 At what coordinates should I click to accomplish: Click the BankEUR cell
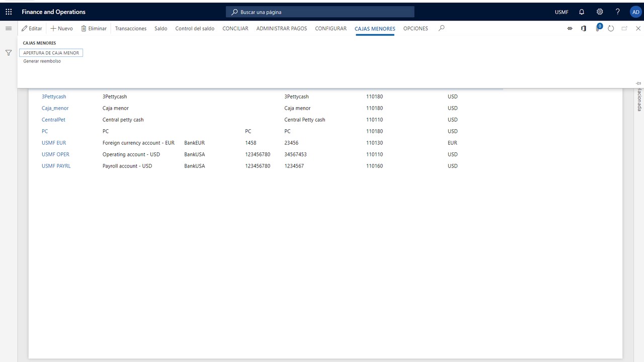click(194, 143)
